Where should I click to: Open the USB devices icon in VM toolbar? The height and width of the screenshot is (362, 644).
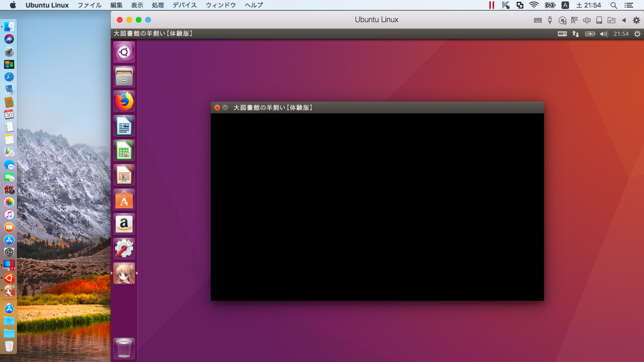click(x=550, y=20)
